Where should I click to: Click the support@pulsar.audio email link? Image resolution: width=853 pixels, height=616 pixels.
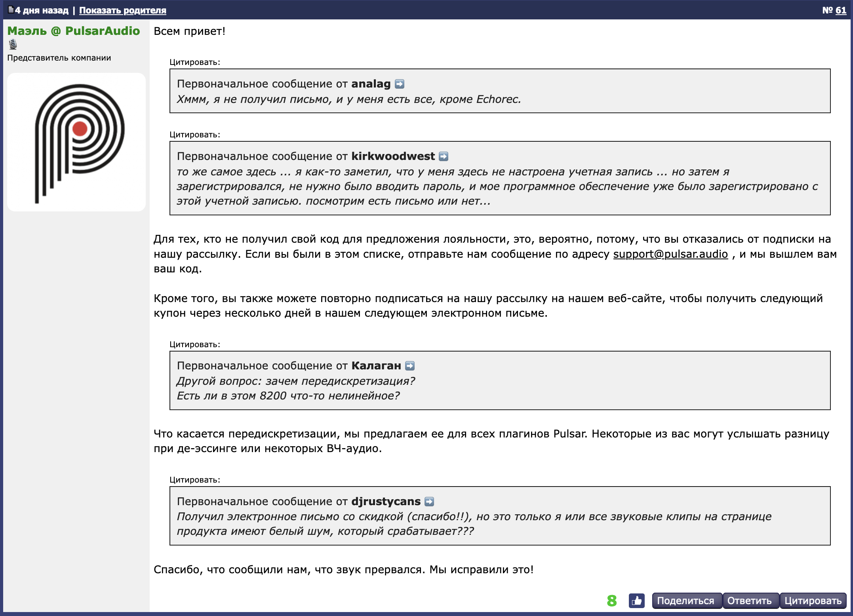670,254
